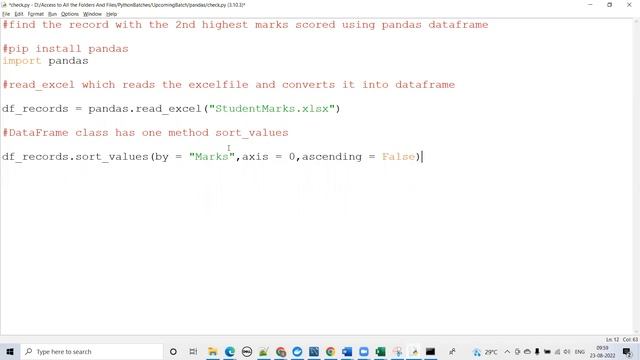Image resolution: width=640 pixels, height=360 pixels.
Task: Open Cortana circle icon on taskbar
Action: [173, 351]
